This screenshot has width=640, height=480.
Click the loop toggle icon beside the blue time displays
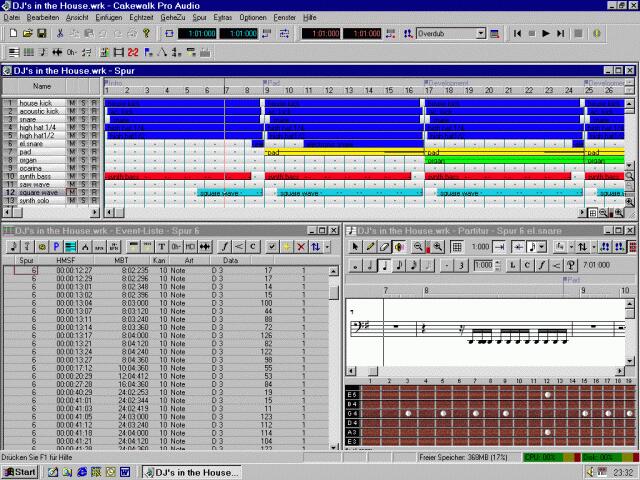pos(169,33)
